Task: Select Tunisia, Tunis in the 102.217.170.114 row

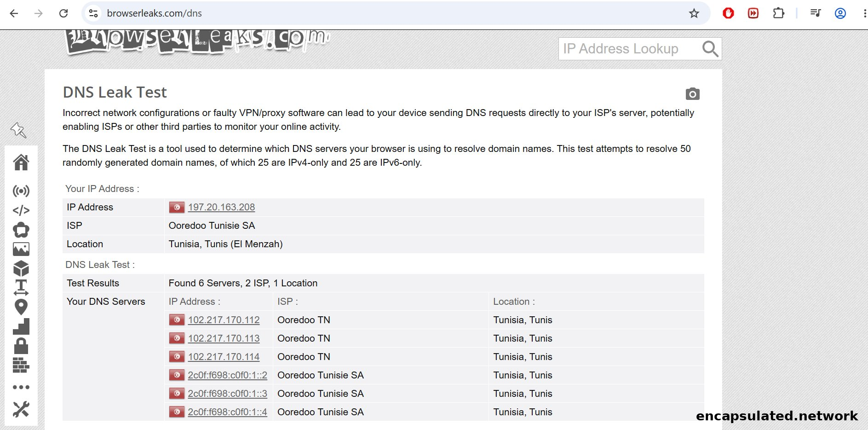Action: click(523, 357)
